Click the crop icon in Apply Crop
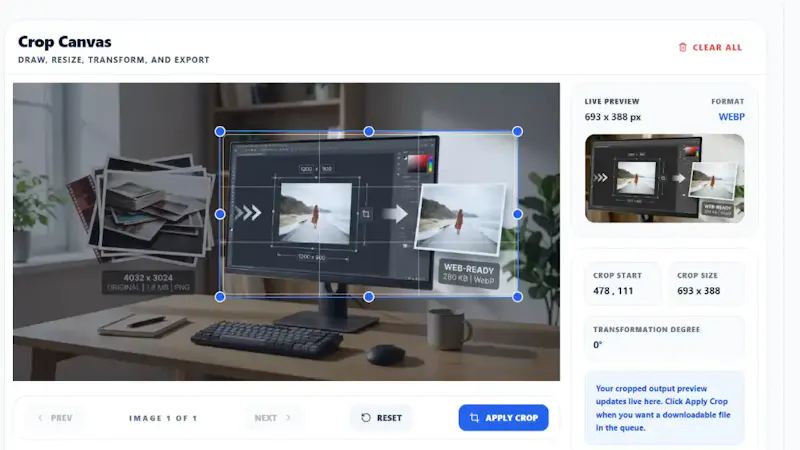This screenshot has height=450, width=800. click(x=474, y=418)
